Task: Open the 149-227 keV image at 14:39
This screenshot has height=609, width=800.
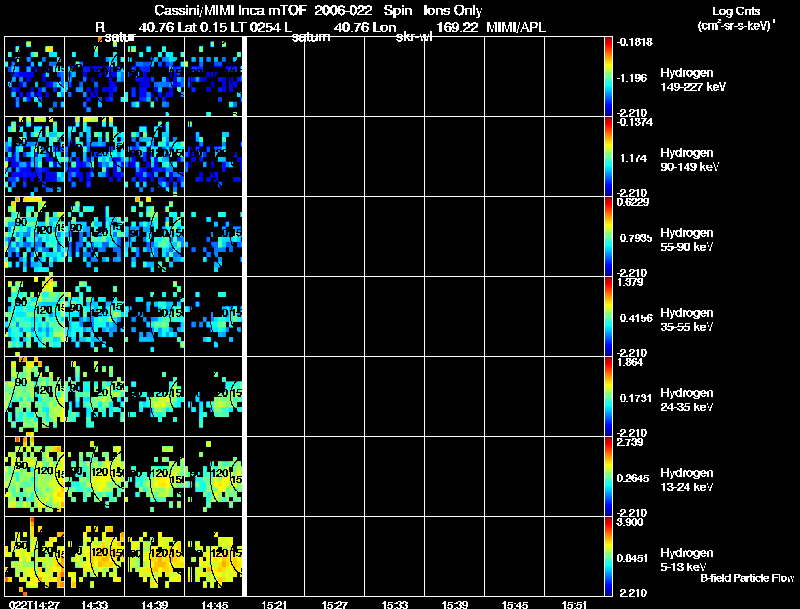Action: coord(155,76)
